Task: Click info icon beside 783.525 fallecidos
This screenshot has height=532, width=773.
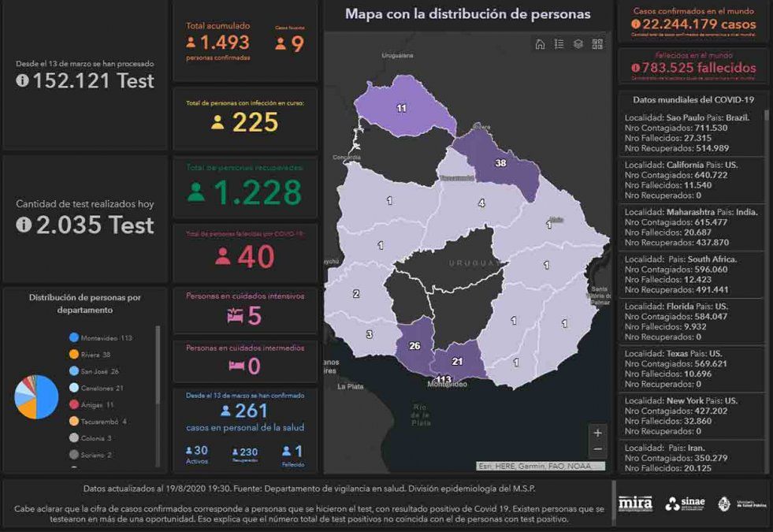Action: point(635,68)
